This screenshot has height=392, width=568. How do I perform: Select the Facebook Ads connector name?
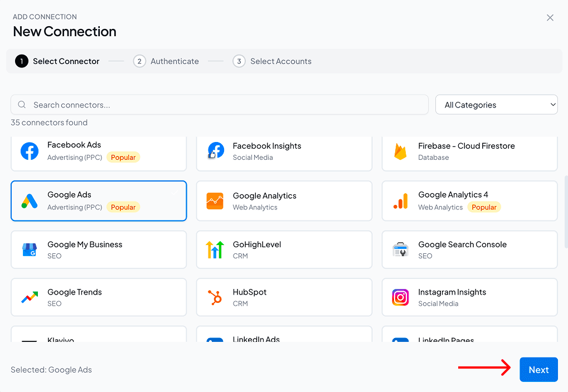pyautogui.click(x=74, y=145)
